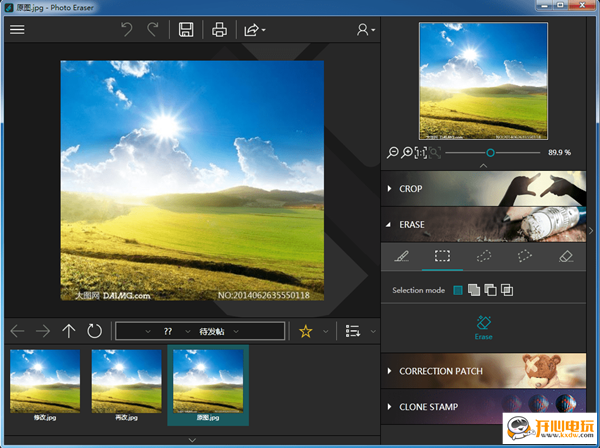Collapse the navigator panel with up chevron
The height and width of the screenshot is (448, 600).
coord(483,166)
